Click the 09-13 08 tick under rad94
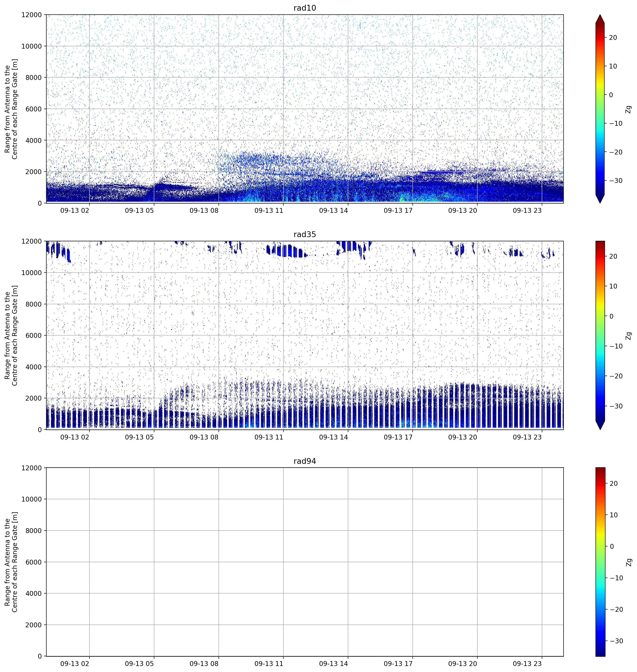Viewport: 637px width, 672px height. point(204,663)
